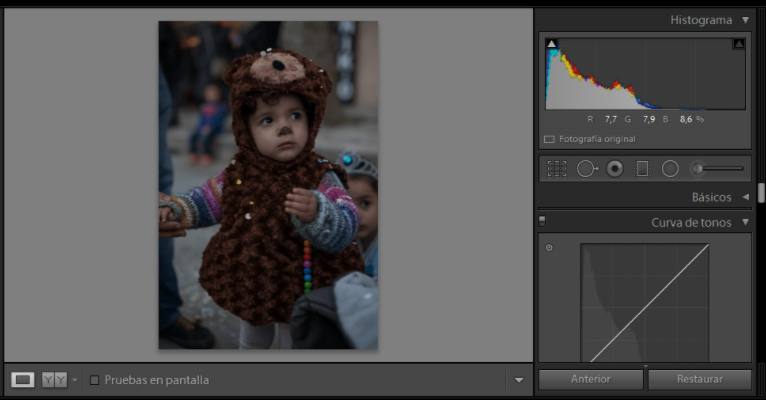Viewport: 766px width, 402px height.
Task: Expand the Básicos panel
Action: coord(745,197)
